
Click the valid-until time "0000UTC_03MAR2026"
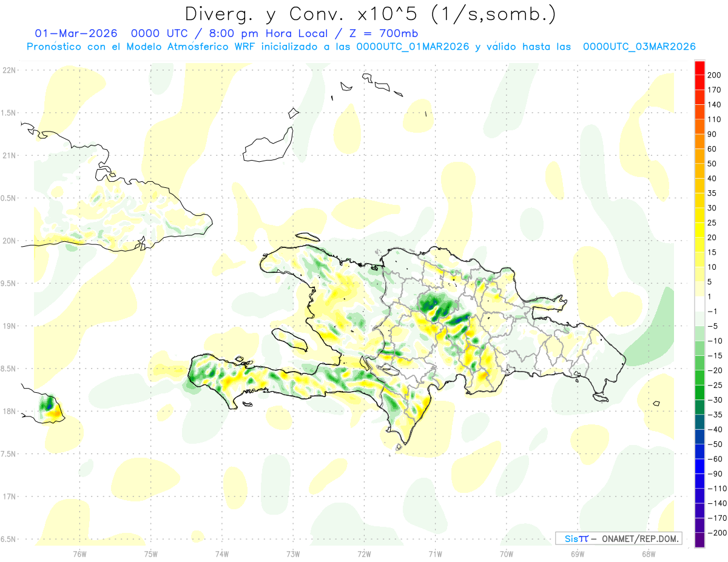[x=639, y=47]
